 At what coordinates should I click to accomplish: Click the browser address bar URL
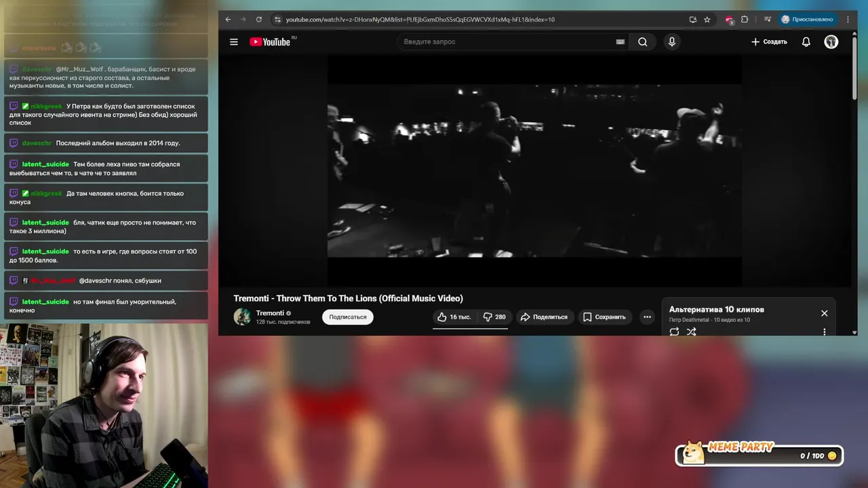tap(420, 20)
